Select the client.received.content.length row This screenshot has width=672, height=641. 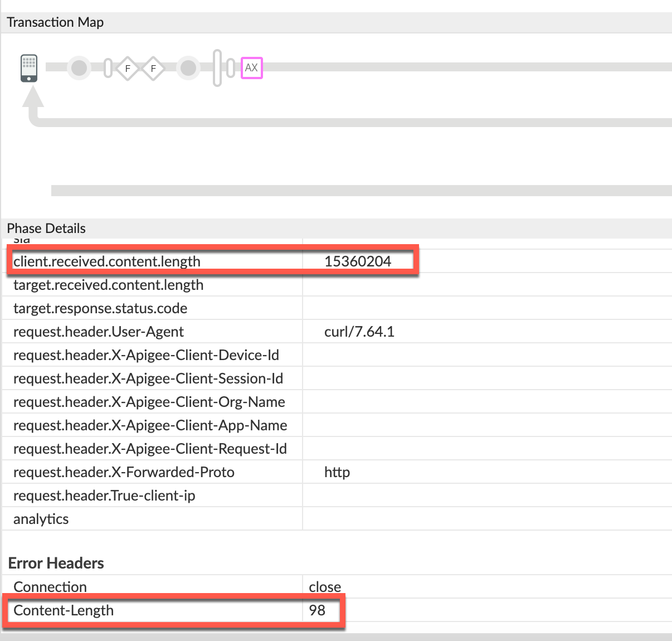(107, 261)
